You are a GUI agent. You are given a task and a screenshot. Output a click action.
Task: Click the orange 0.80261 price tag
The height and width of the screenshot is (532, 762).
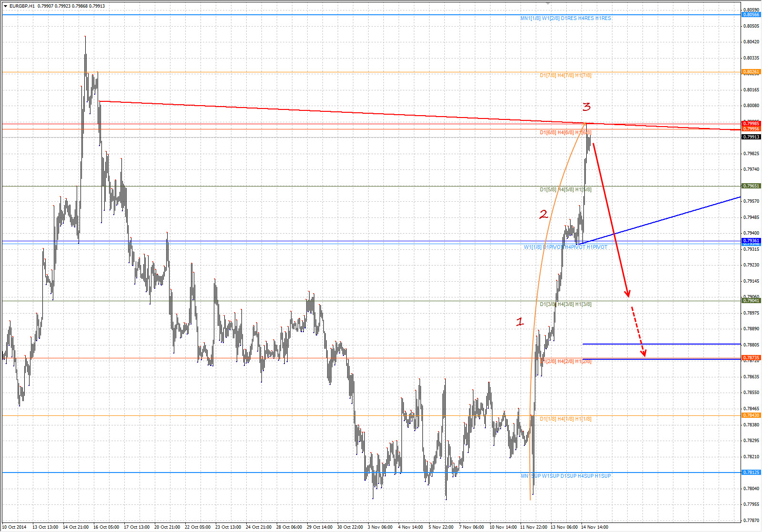pyautogui.click(x=751, y=72)
